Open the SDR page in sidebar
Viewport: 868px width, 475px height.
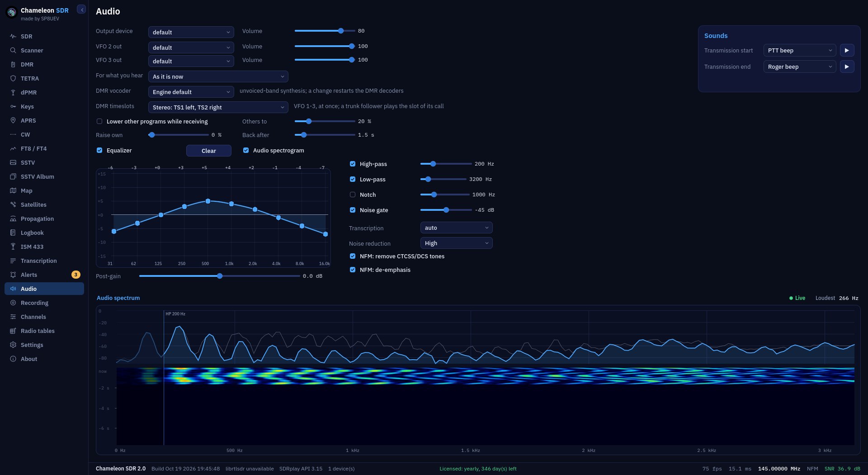pyautogui.click(x=44, y=36)
